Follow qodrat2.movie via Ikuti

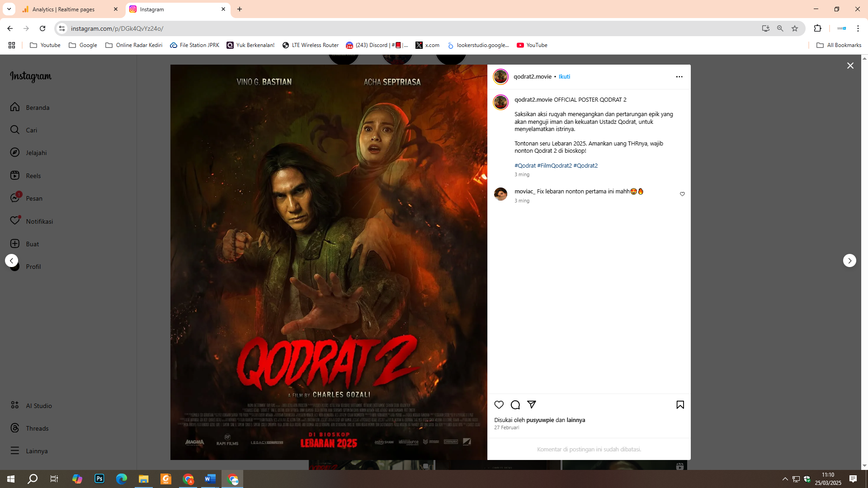coord(564,77)
